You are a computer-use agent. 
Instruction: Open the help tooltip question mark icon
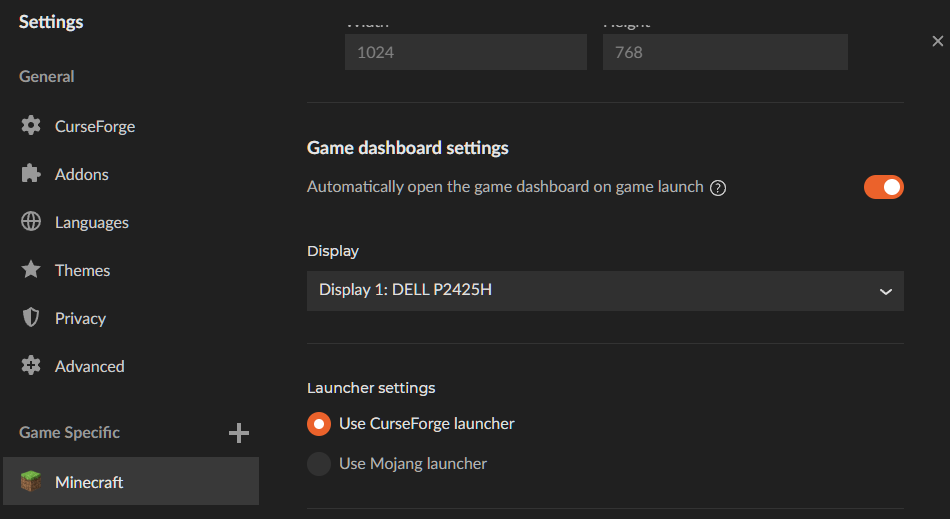pos(718,188)
